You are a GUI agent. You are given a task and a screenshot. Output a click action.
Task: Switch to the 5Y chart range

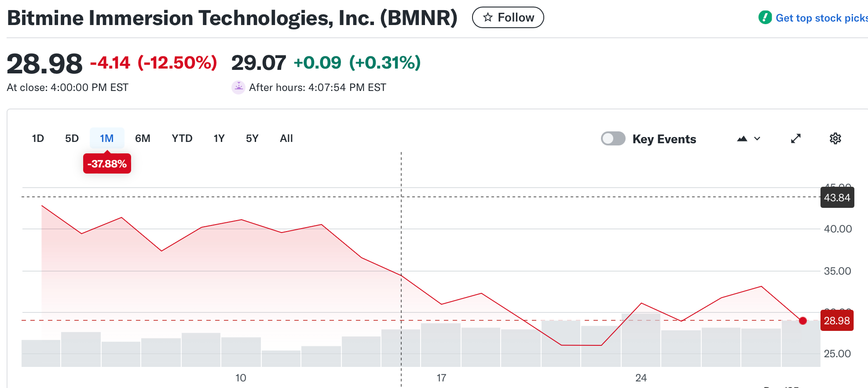(252, 138)
